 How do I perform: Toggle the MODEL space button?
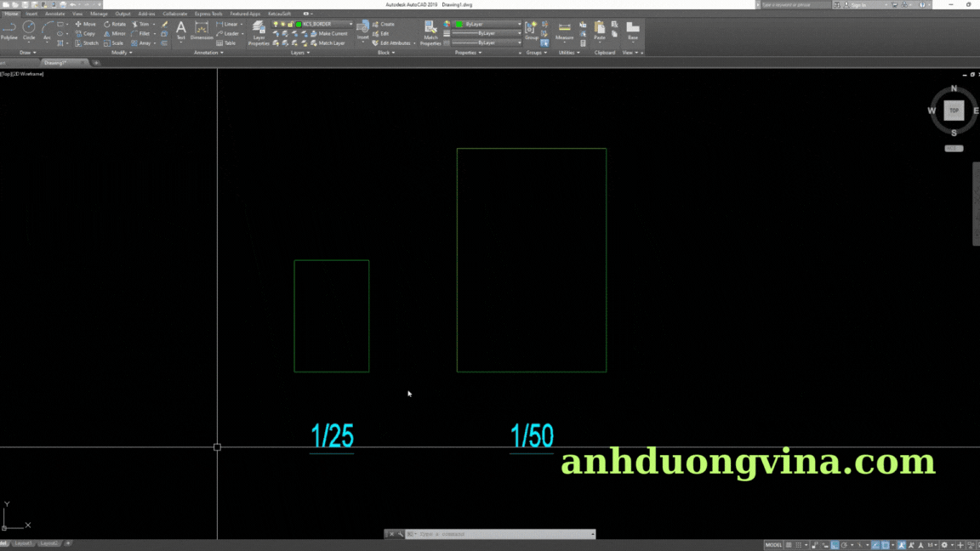pyautogui.click(x=773, y=545)
